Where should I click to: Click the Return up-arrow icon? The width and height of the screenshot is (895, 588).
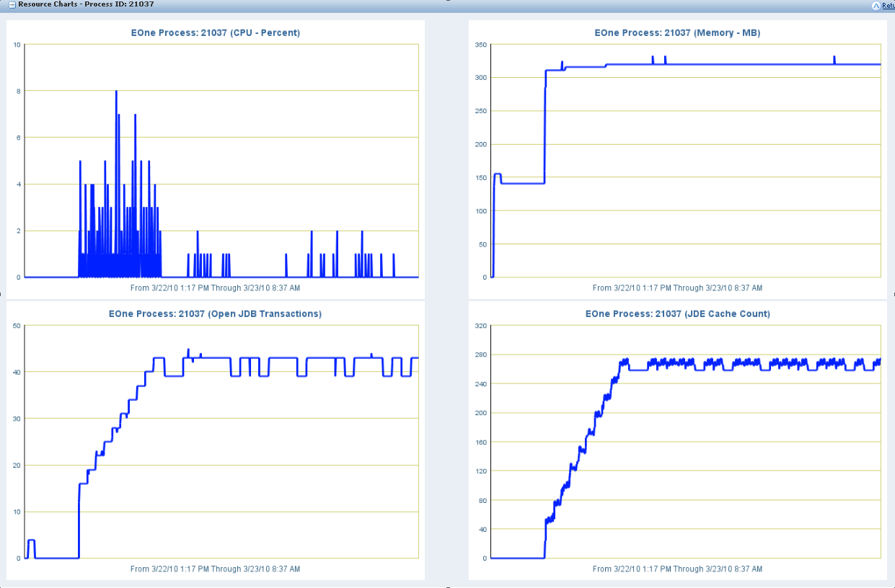876,5
